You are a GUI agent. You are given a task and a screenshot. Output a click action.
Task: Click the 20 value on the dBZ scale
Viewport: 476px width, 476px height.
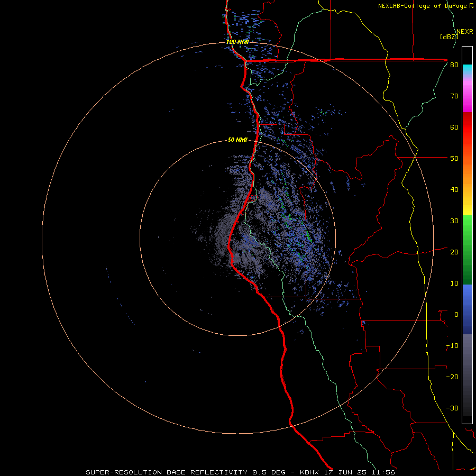(x=454, y=252)
